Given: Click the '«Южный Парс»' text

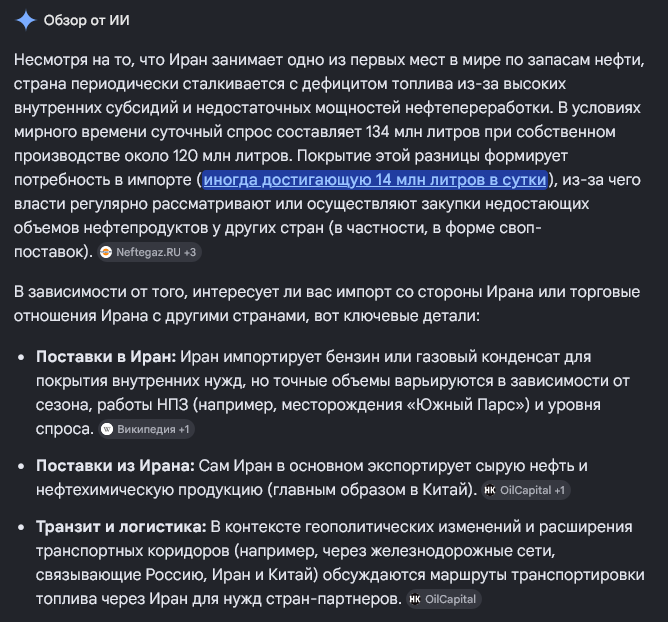Looking at the screenshot, I should click(x=468, y=405).
